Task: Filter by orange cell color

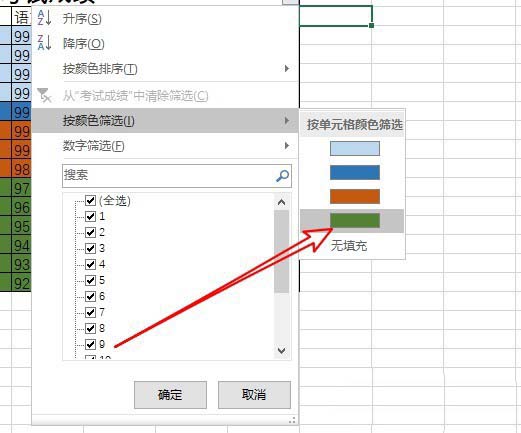Action: (355, 196)
